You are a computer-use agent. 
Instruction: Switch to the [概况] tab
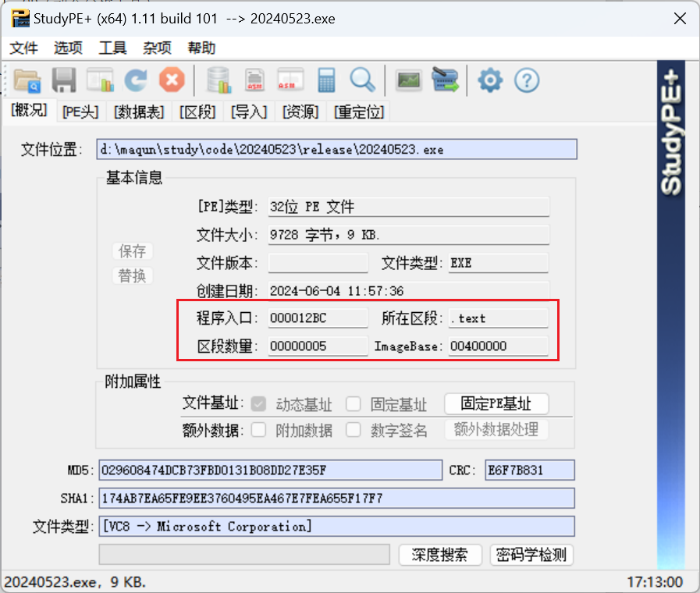[x=29, y=110]
